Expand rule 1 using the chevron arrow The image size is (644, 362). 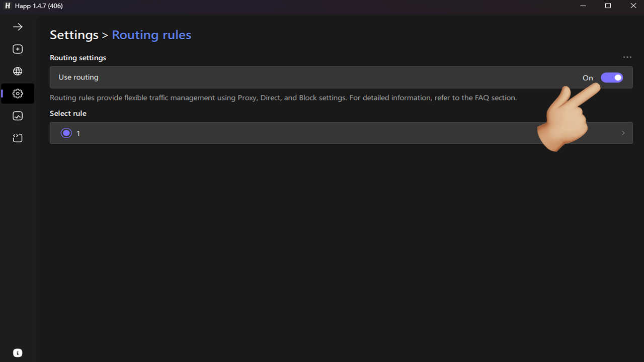[x=623, y=133]
